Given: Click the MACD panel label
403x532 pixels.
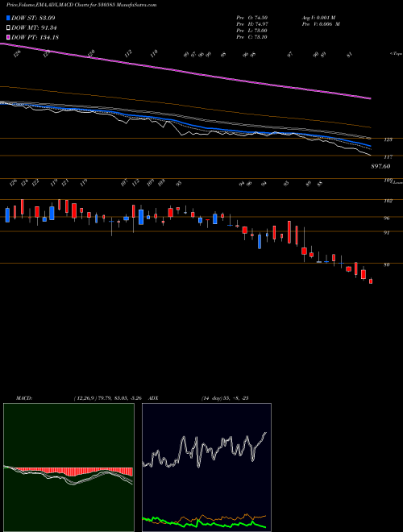Looking at the screenshot, I should tap(23, 397).
